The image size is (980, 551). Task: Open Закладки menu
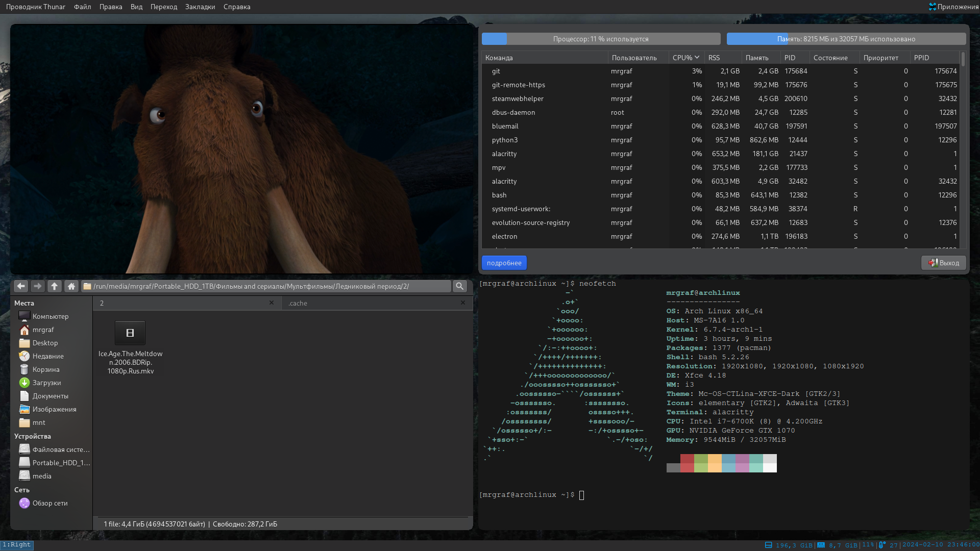point(200,7)
